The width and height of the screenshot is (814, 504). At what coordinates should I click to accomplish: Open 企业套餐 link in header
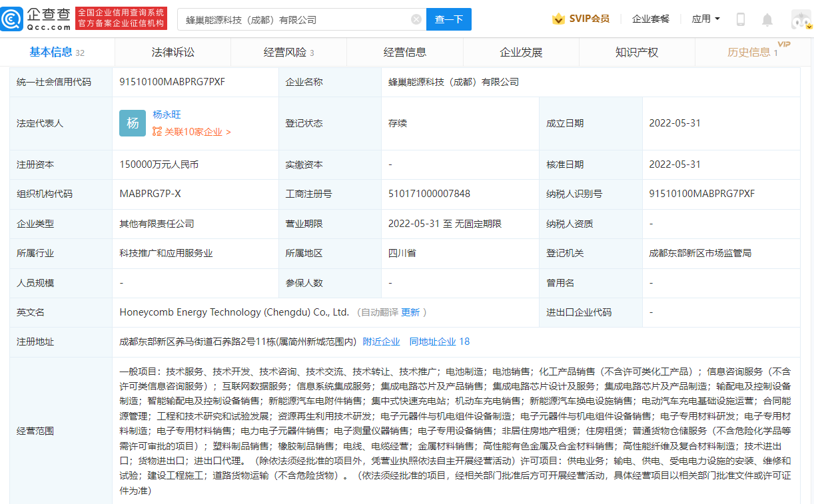tap(651, 19)
